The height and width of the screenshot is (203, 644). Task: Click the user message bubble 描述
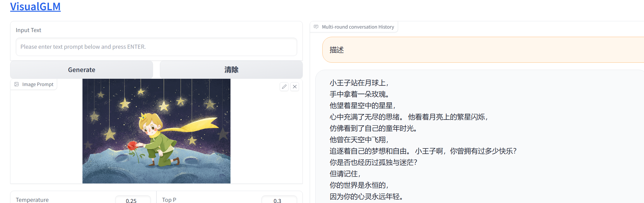click(x=483, y=50)
